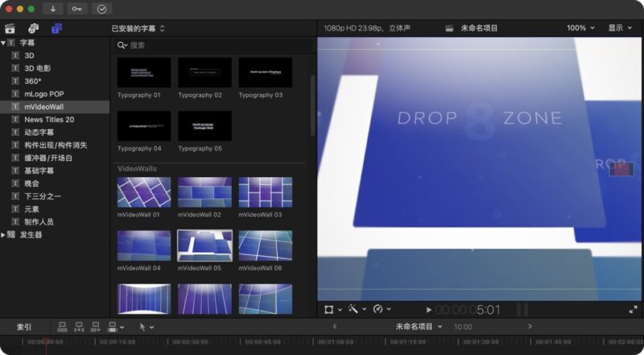Select the mVideoWall 03 thumbnail

266,192
